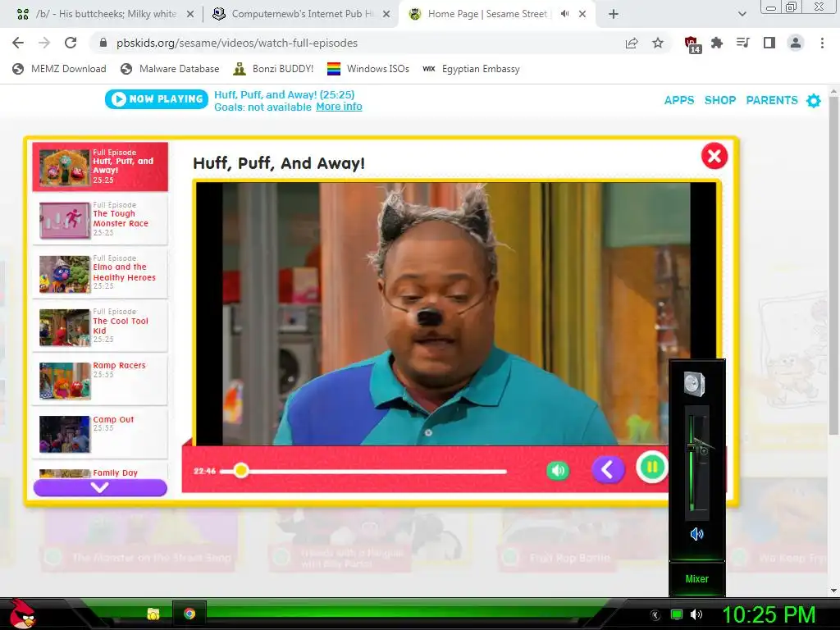Play Elmo and the Healthy Heroes episode
840x630 pixels.
coord(100,273)
